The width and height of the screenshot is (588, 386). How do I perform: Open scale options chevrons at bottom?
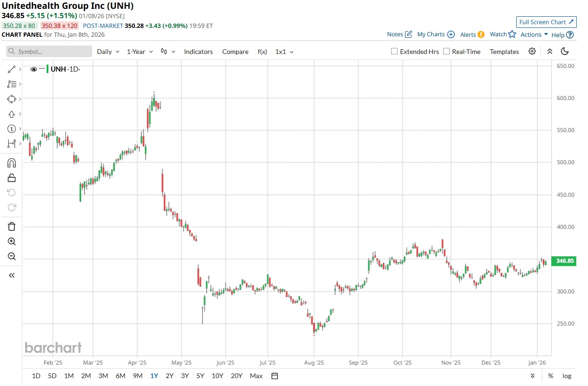pos(533,376)
